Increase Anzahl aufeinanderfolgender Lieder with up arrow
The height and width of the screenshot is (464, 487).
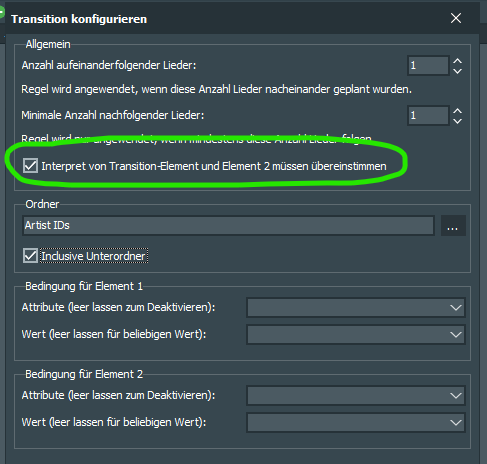pyautogui.click(x=458, y=61)
